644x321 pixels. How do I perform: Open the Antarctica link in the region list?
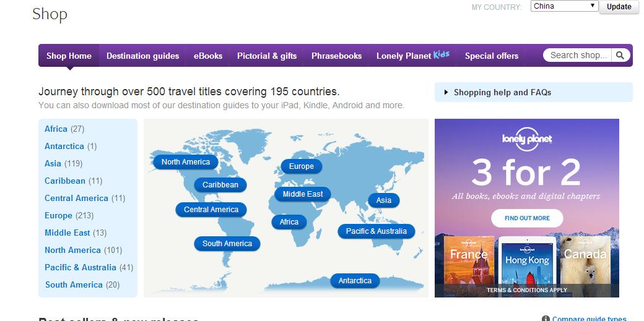pyautogui.click(x=64, y=146)
